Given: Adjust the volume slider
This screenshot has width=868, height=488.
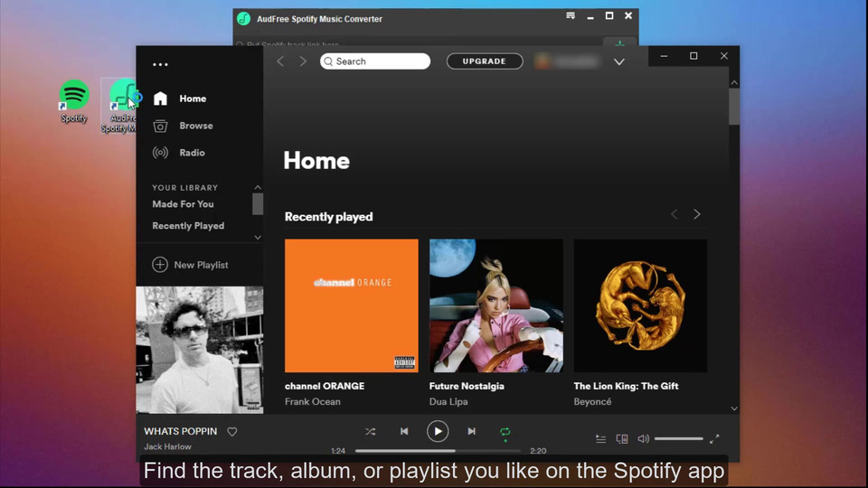Looking at the screenshot, I should click(x=679, y=439).
